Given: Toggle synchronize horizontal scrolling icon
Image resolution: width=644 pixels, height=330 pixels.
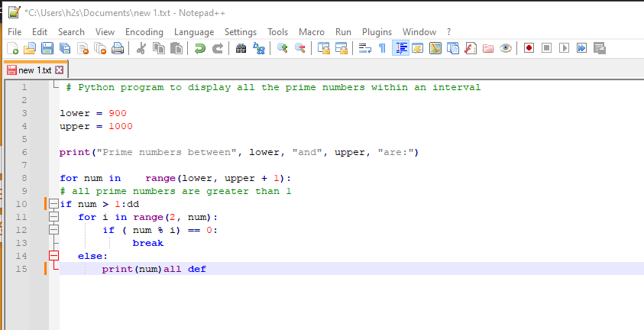Looking at the screenshot, I should point(341,48).
